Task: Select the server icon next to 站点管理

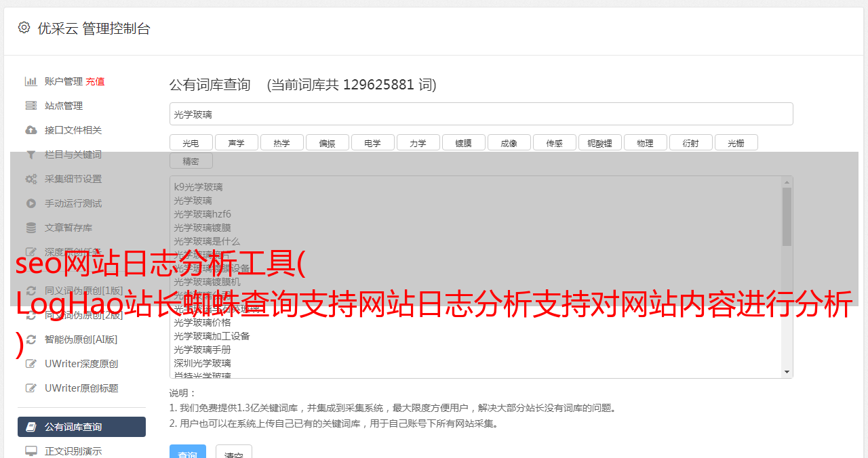Action: tap(31, 106)
